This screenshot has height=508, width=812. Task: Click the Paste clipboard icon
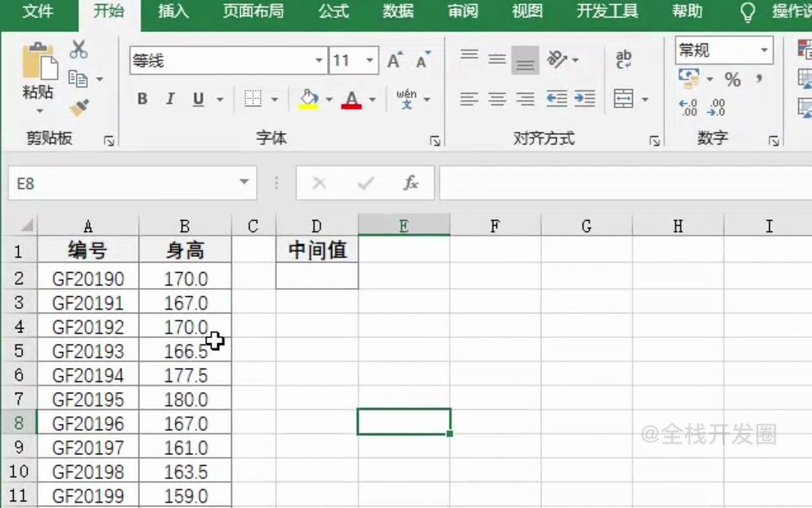tap(39, 62)
